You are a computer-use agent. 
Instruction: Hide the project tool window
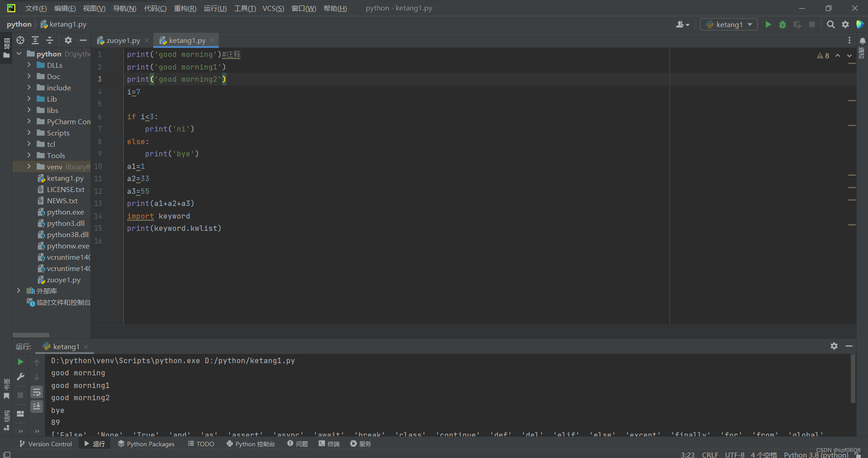tap(83, 40)
